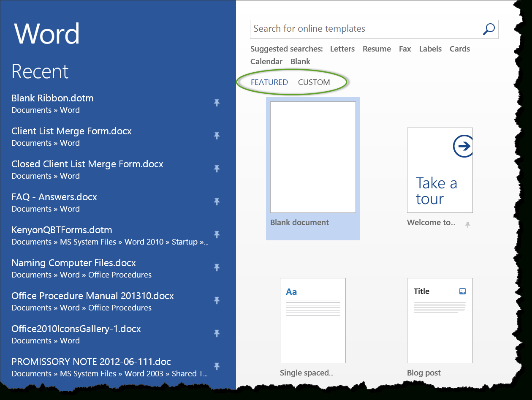Search suggested term Resume

click(377, 49)
